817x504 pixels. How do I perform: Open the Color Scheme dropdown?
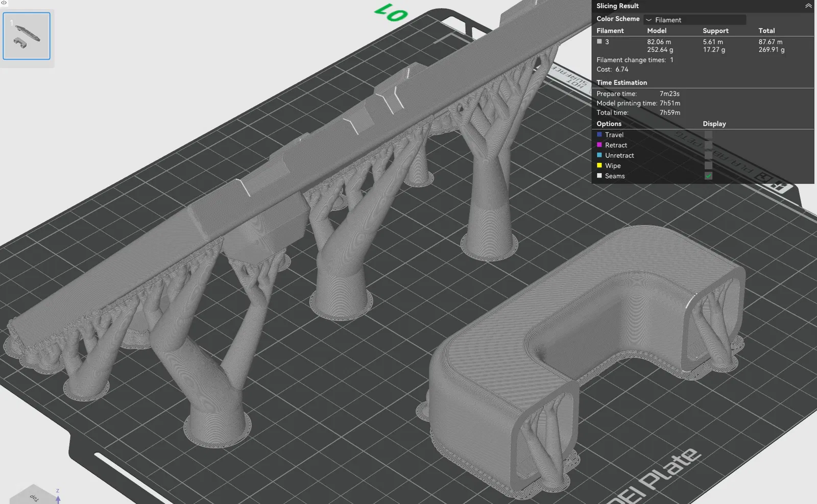694,20
